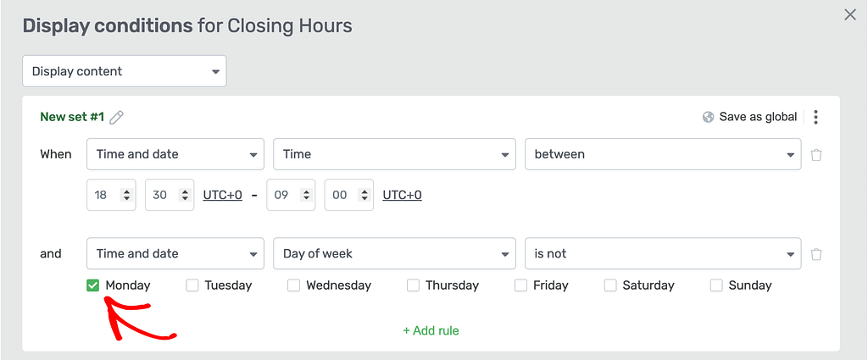Click the end hour field showing 09
Image resolution: width=868 pixels, height=360 pixels.
tap(292, 195)
